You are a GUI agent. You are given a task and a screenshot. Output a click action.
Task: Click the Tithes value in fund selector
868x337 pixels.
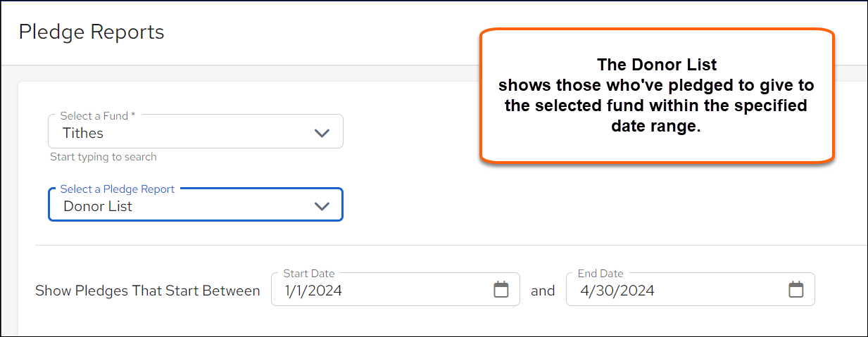tap(83, 133)
